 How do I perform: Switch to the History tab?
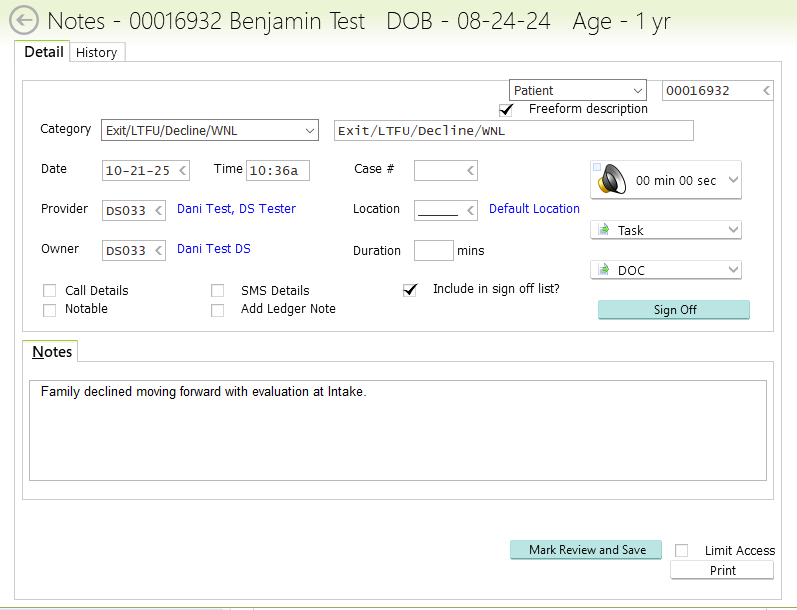click(97, 53)
